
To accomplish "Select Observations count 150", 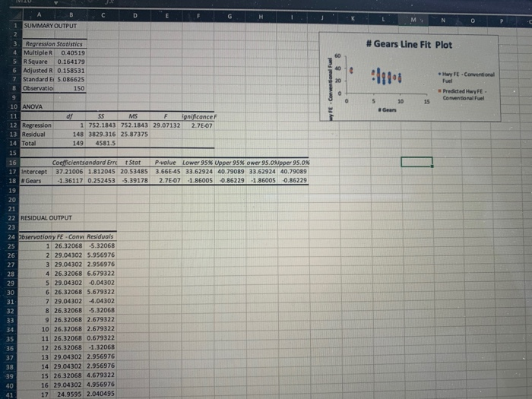I will click(79, 88).
